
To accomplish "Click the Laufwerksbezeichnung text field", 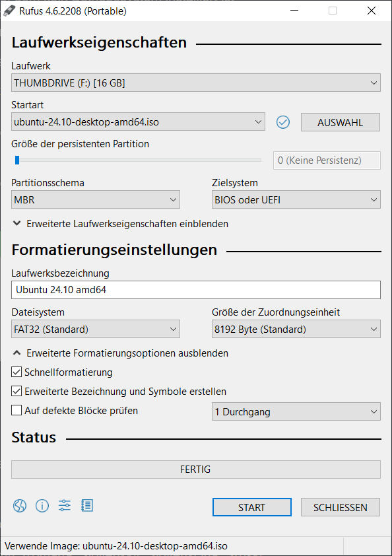I will 196,290.
